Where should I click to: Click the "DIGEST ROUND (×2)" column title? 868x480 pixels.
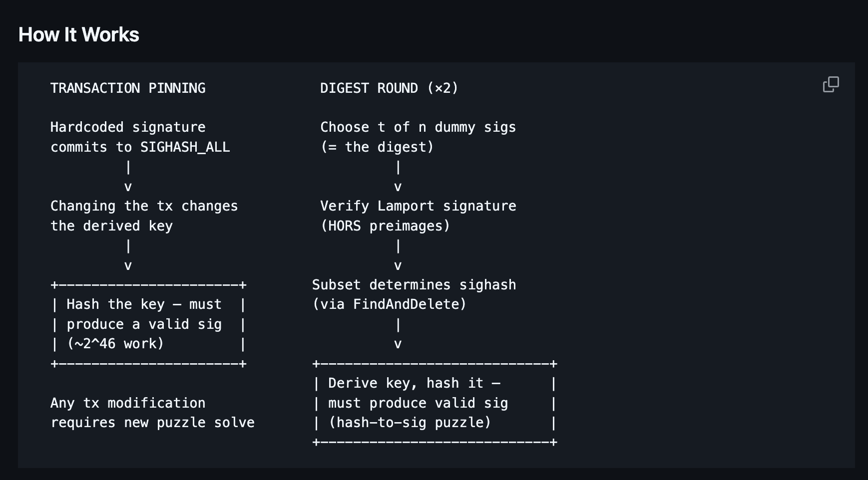point(389,88)
